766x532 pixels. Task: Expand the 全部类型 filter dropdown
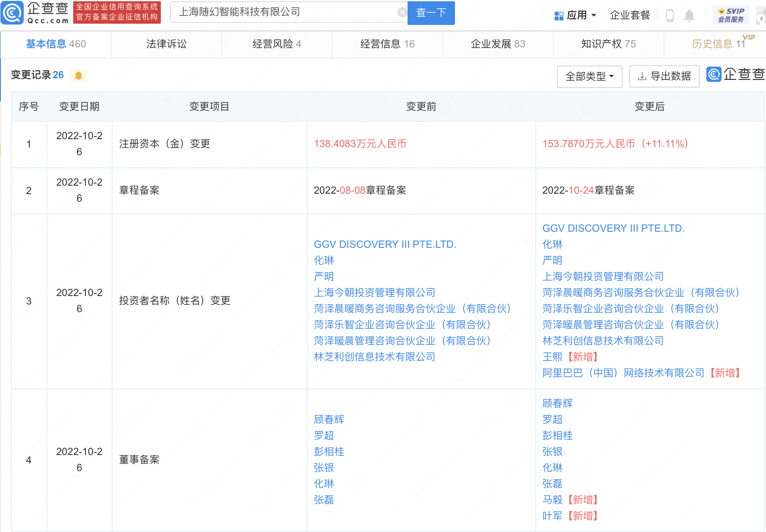[x=590, y=77]
